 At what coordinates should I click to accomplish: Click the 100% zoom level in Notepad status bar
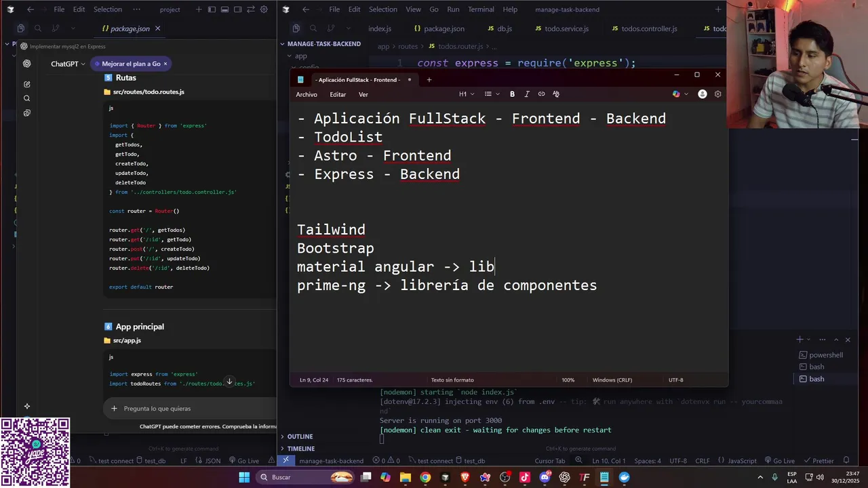tap(568, 380)
